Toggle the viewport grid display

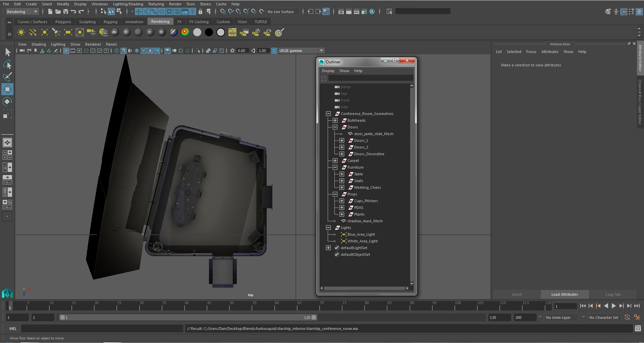66,51
